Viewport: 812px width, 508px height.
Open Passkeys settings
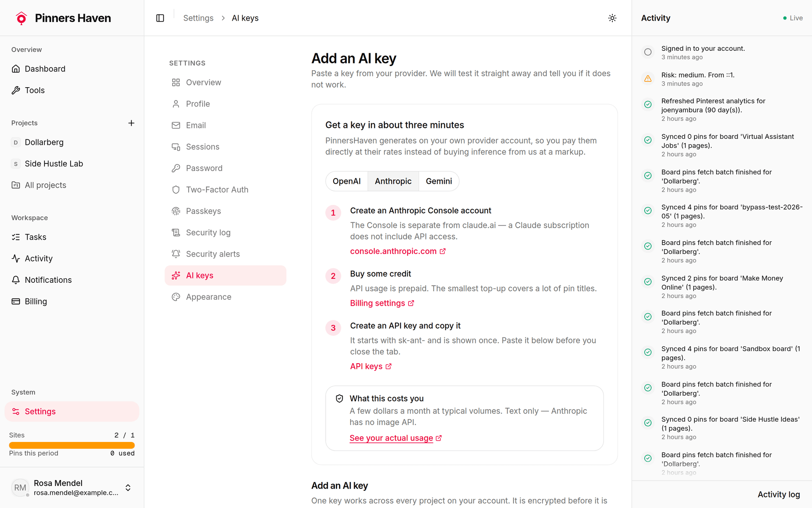coord(225,211)
